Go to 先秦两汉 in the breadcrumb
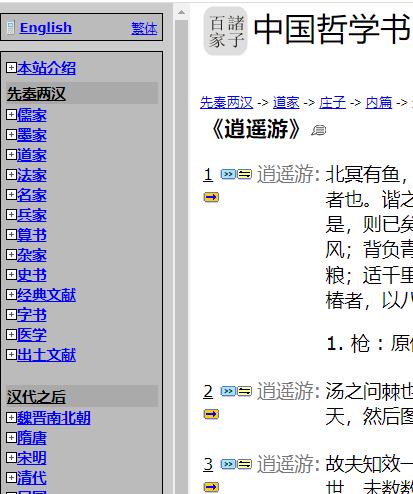This screenshot has height=494, width=413. pos(227,102)
